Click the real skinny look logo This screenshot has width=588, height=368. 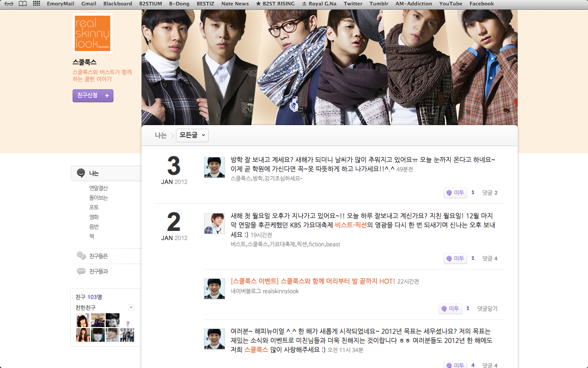point(92,34)
